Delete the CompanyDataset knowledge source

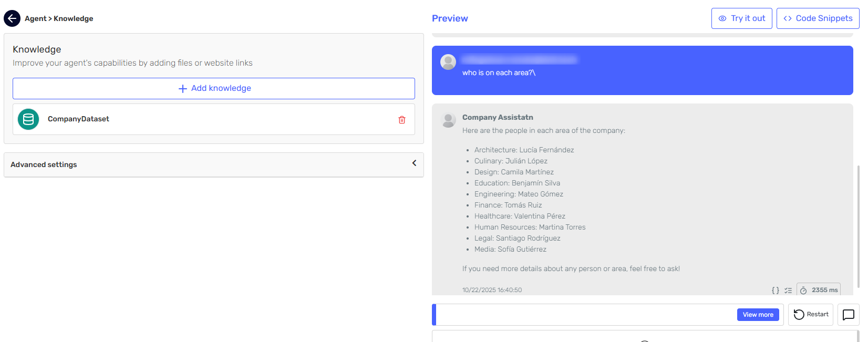(x=401, y=120)
